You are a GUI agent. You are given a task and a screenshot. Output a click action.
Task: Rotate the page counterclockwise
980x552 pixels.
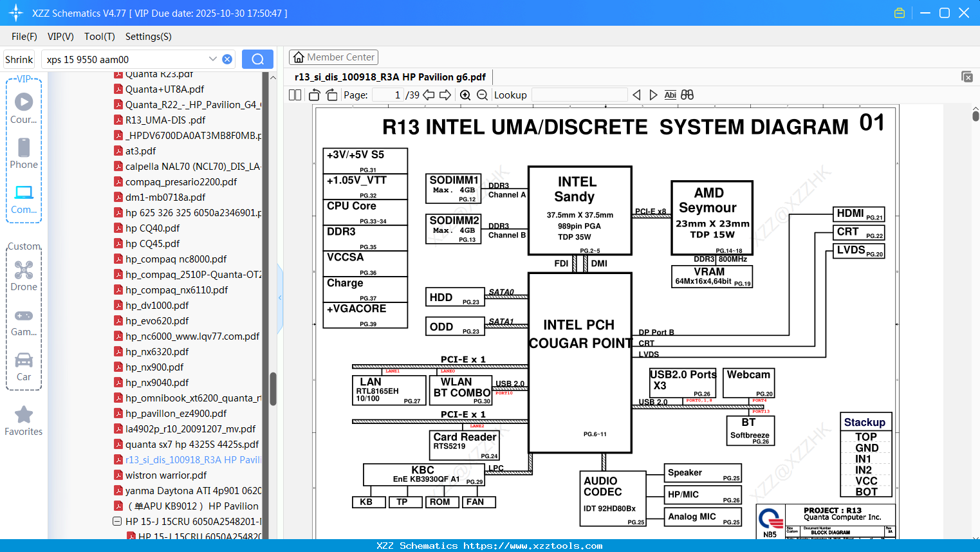(x=315, y=95)
